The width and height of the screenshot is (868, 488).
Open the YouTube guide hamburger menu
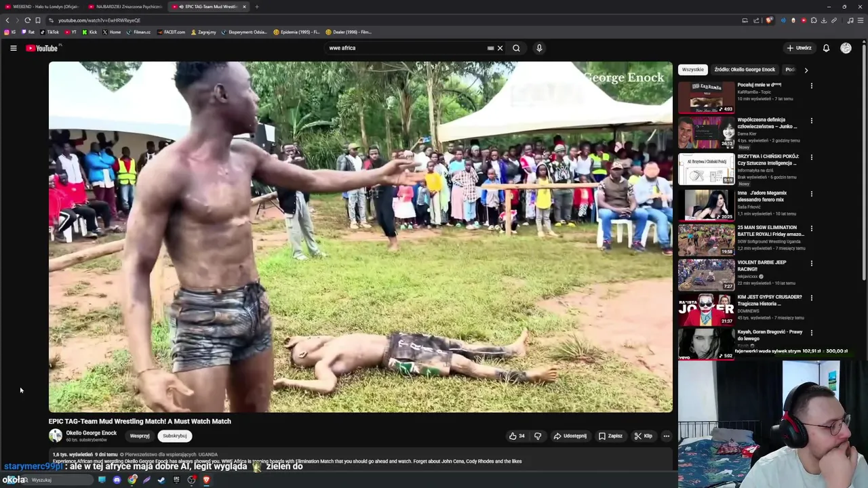(x=13, y=48)
